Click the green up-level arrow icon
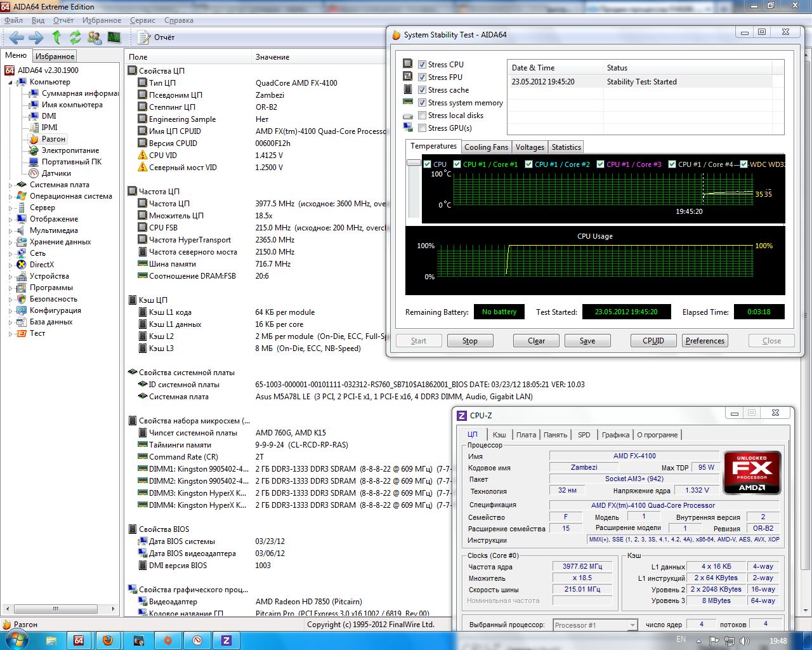This screenshot has height=650, width=812. (56, 37)
